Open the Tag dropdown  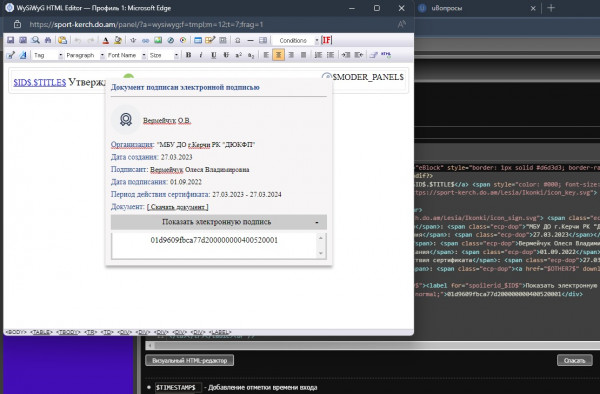[x=47, y=55]
